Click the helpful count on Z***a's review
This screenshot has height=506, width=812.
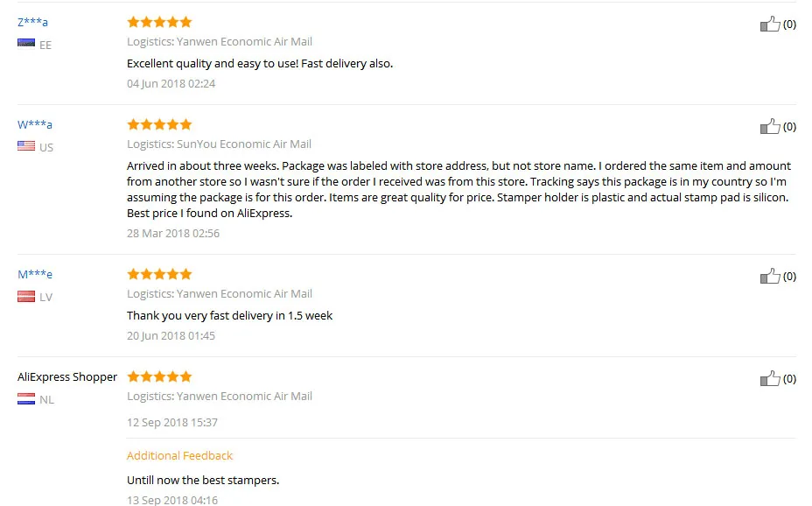click(789, 24)
